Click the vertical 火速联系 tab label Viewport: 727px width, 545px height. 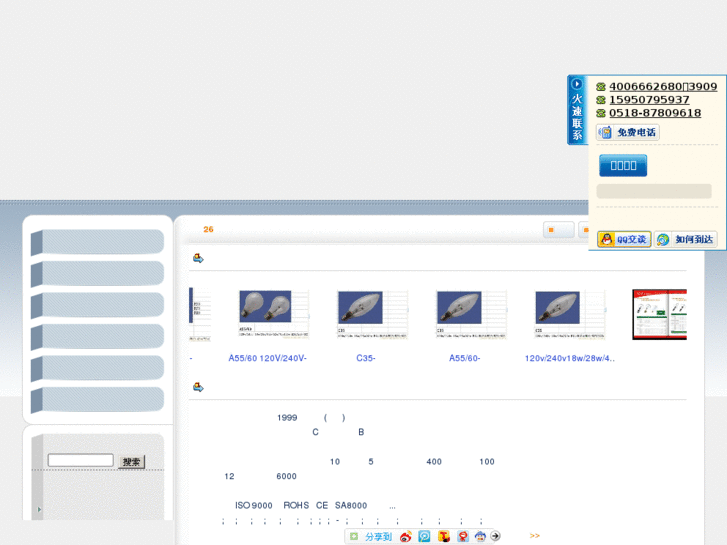coord(577,117)
